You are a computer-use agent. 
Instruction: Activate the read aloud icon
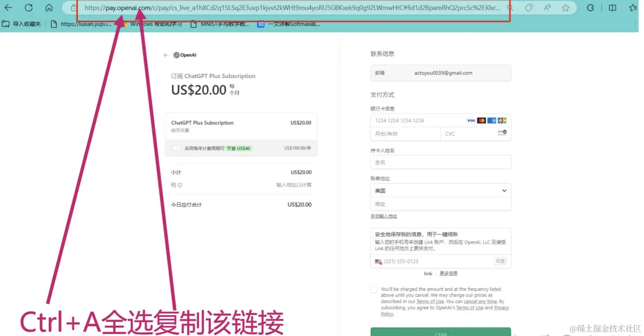547,8
